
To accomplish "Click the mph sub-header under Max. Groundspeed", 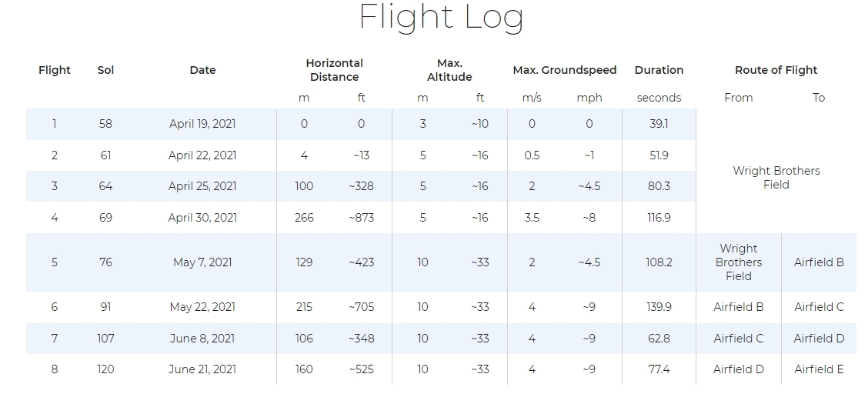I will tap(589, 98).
